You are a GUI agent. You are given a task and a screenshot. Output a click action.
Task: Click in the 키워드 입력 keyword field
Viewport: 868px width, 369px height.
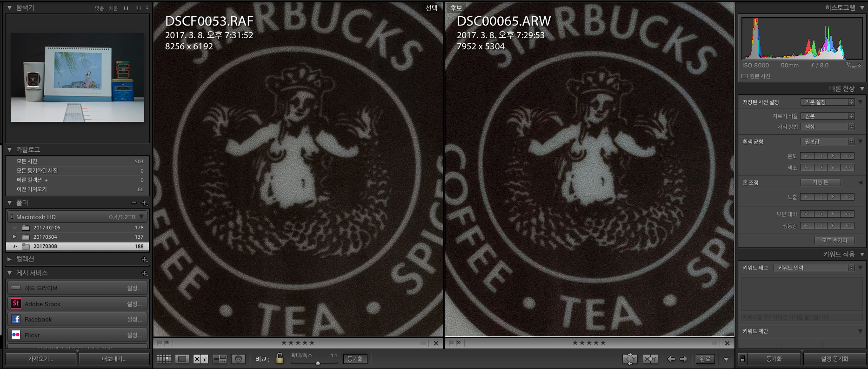coord(815,268)
